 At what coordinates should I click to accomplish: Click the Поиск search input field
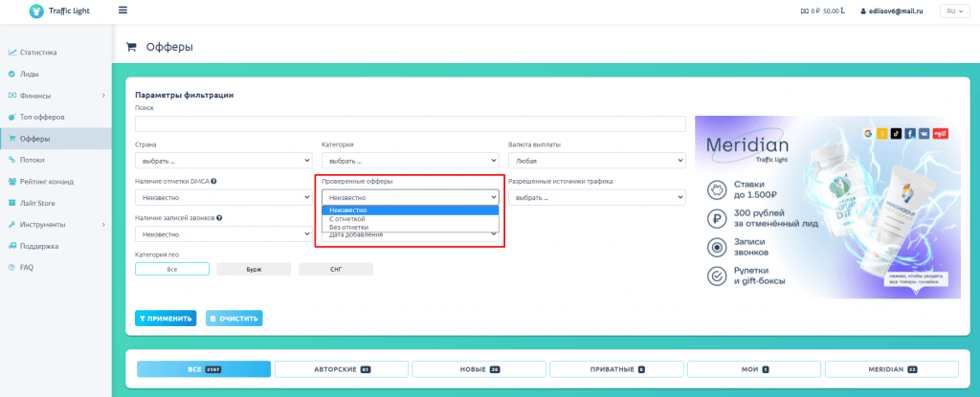(x=410, y=123)
